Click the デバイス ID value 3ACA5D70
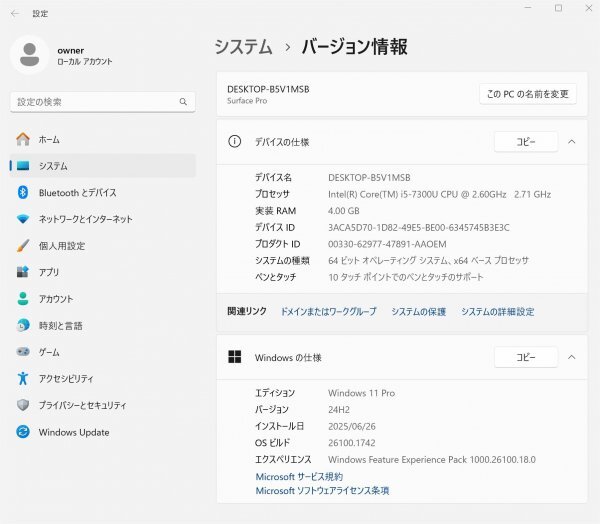 [419, 227]
